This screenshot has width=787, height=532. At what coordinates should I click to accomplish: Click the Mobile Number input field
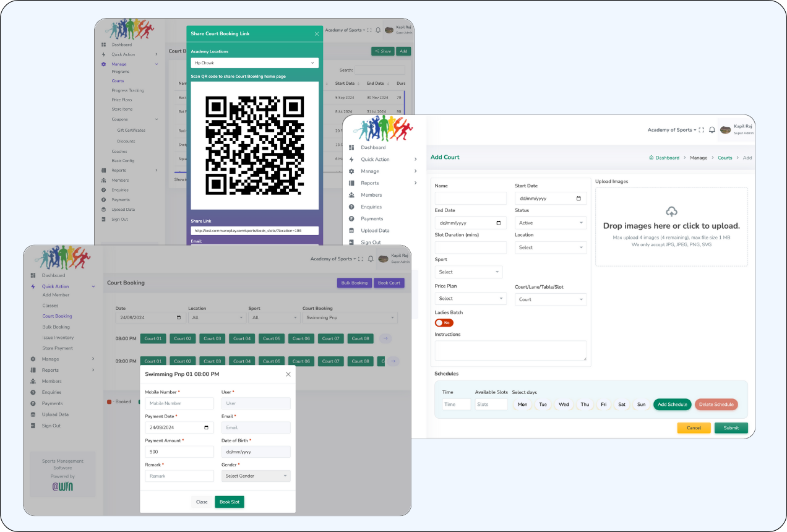179,403
